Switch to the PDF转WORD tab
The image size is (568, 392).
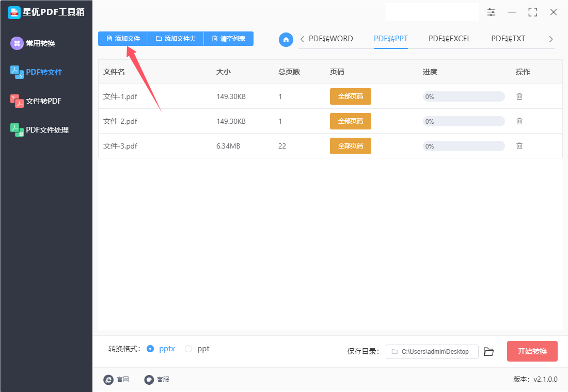(x=330, y=39)
